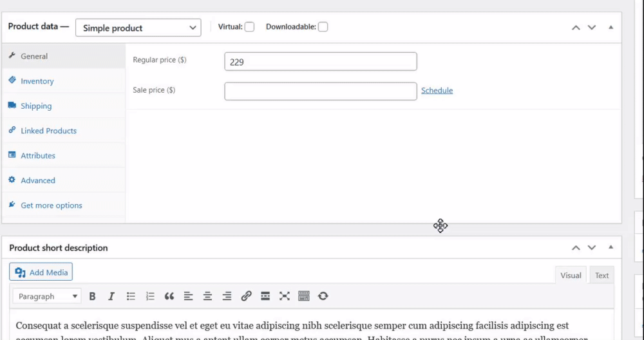Click the Schedule sale link
The width and height of the screenshot is (644, 340).
(437, 90)
